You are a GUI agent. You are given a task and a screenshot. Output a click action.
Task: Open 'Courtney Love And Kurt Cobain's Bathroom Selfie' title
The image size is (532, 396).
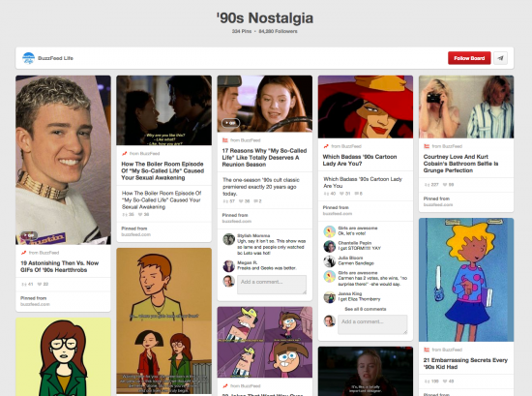(460, 164)
